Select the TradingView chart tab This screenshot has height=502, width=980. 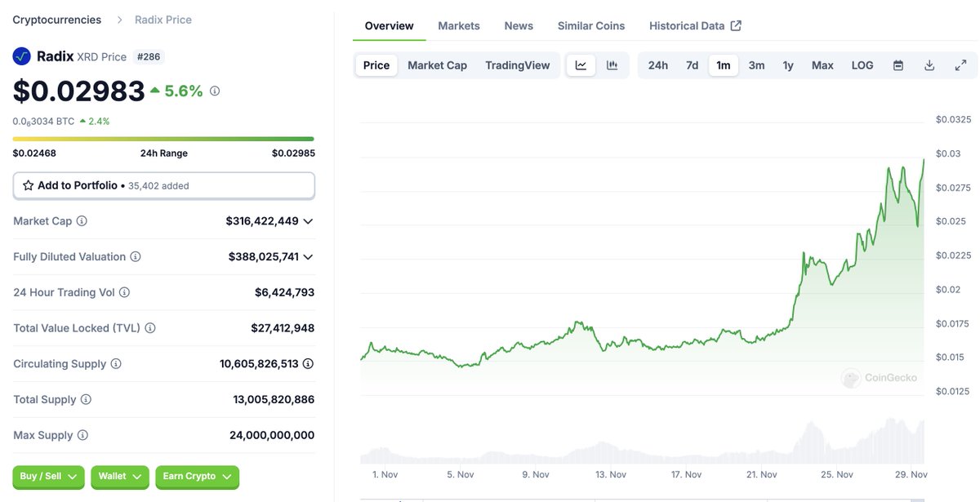pos(518,64)
